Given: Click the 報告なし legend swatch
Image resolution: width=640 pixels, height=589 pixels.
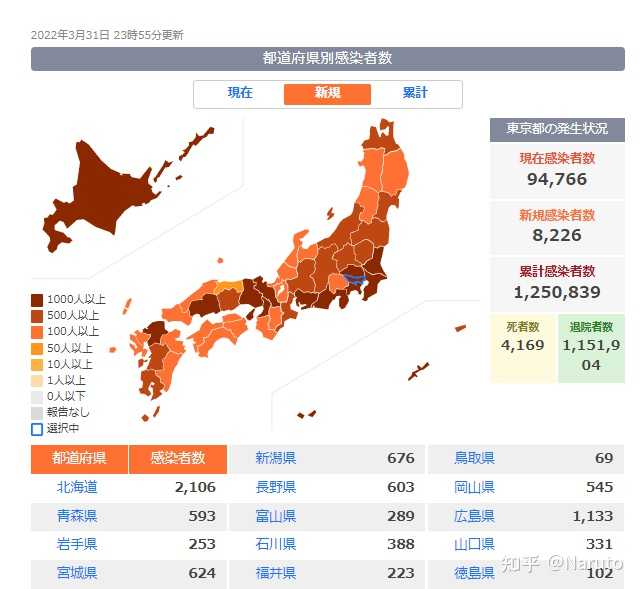Looking at the screenshot, I should pyautogui.click(x=37, y=413).
